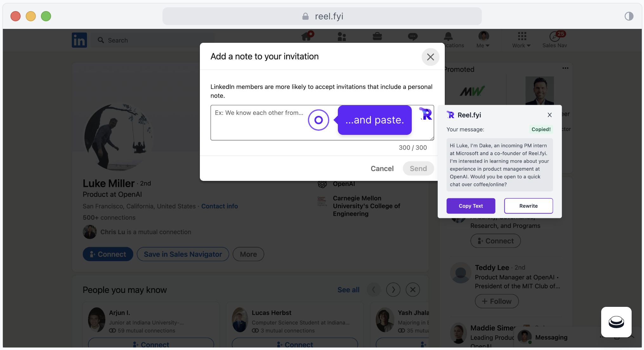The width and height of the screenshot is (644, 350).
Task: Open Teddy Lee profile name
Action: (x=492, y=267)
